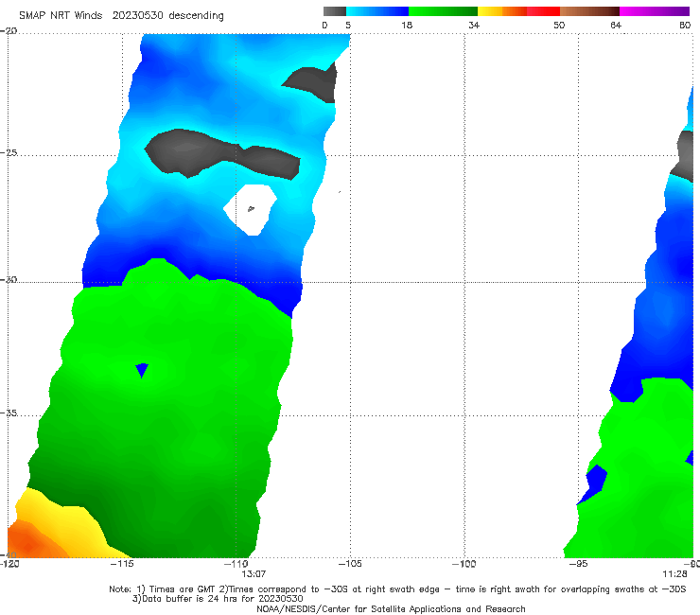Select the '-25' latitude axis label

tap(9, 152)
